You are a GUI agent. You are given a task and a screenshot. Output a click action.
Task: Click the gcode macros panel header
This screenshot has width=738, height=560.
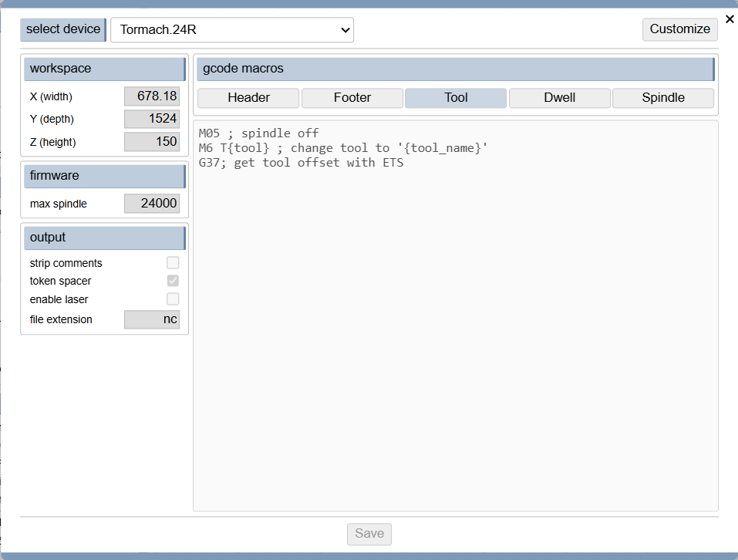click(x=455, y=69)
